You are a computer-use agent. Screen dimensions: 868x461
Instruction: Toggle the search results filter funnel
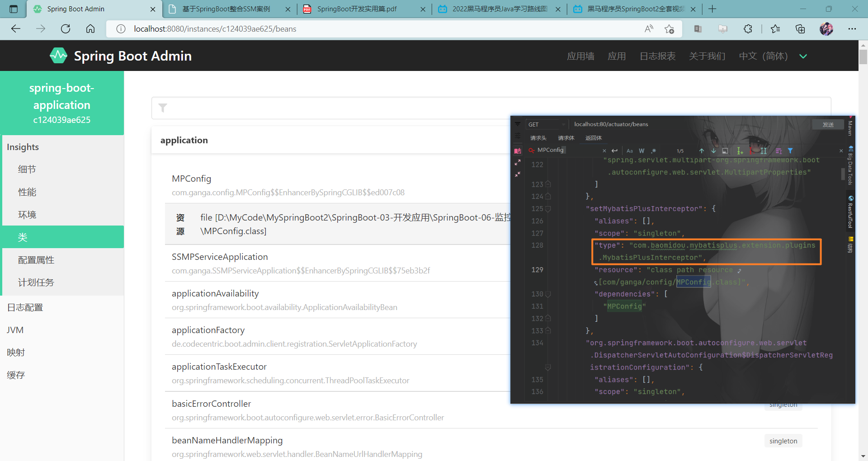[x=790, y=151]
